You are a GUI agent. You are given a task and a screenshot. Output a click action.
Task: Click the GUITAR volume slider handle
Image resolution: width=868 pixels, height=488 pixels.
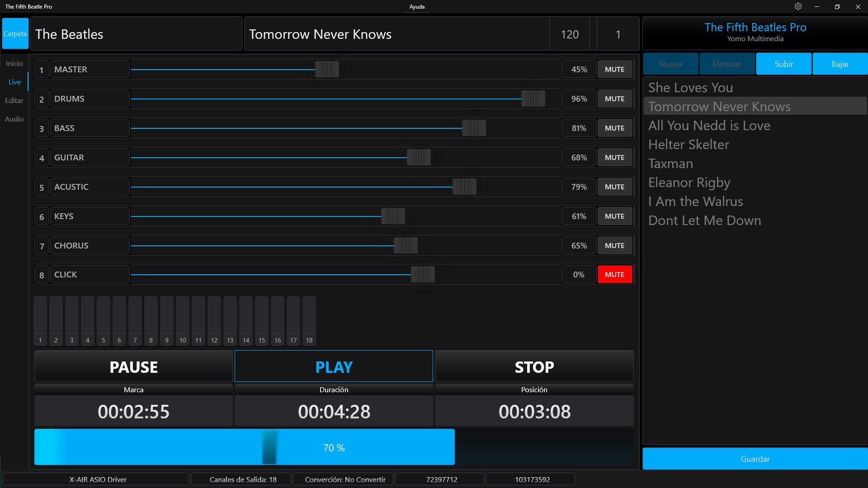coord(419,158)
